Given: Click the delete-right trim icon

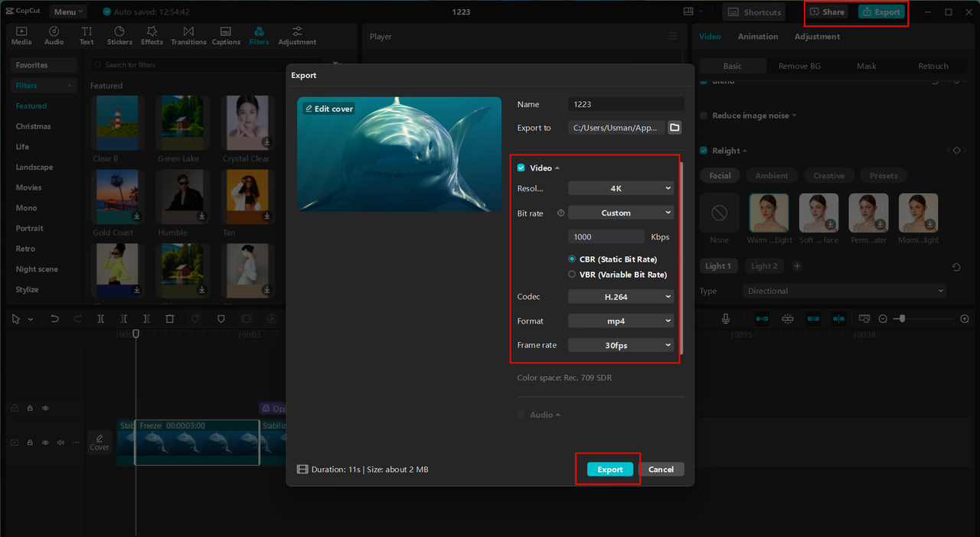Looking at the screenshot, I should click(146, 319).
